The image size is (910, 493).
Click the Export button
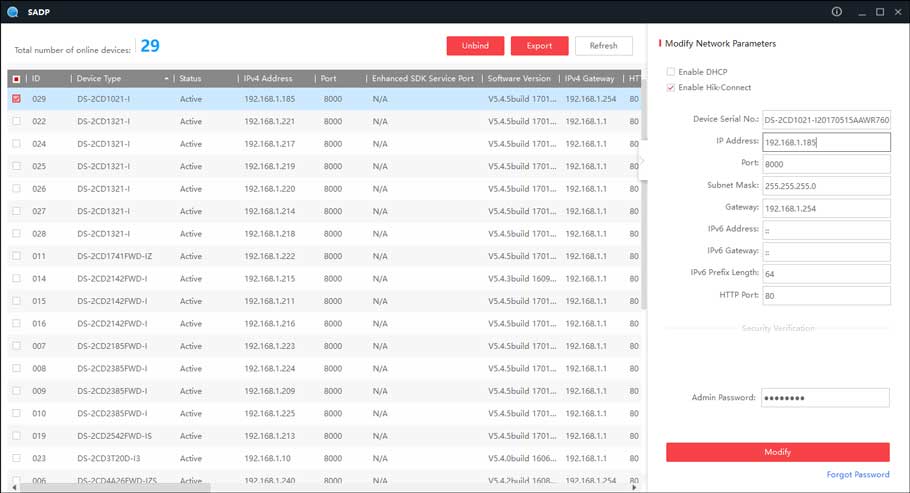coord(539,46)
